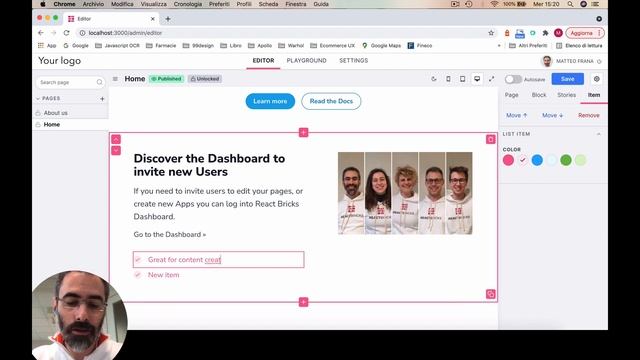The image size is (640, 360).
Task: Open the Settings tab
Action: click(x=353, y=60)
